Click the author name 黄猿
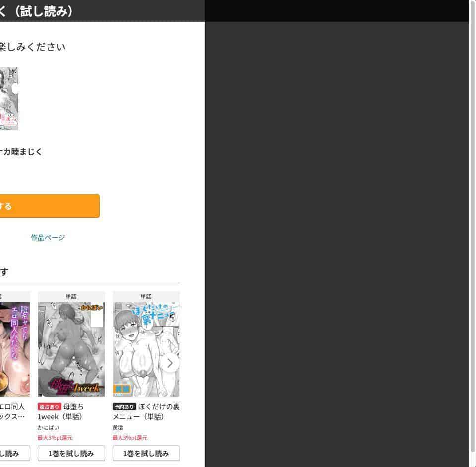Viewport: 476px width, 467px height. (x=118, y=427)
